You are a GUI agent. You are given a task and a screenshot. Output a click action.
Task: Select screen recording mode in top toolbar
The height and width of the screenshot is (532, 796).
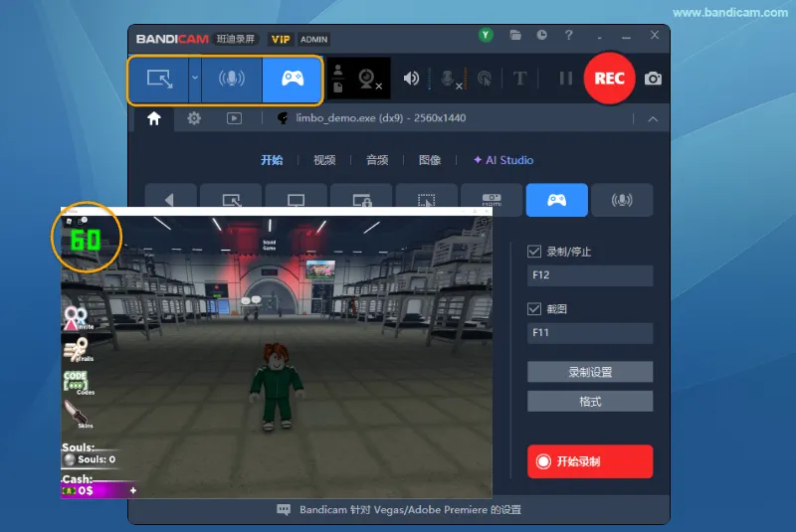159,80
